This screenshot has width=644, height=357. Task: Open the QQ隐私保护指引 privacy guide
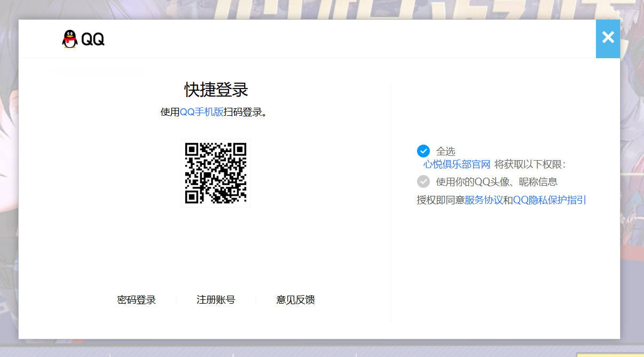point(549,200)
